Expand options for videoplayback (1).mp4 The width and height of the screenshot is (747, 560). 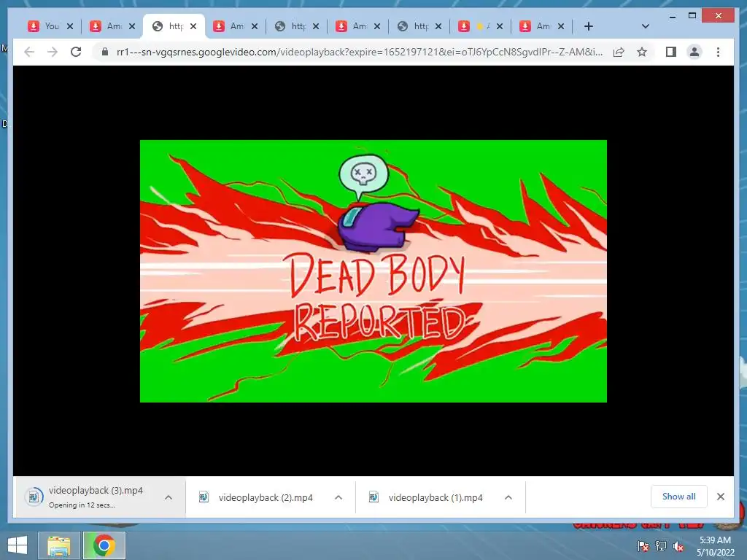[x=508, y=497]
